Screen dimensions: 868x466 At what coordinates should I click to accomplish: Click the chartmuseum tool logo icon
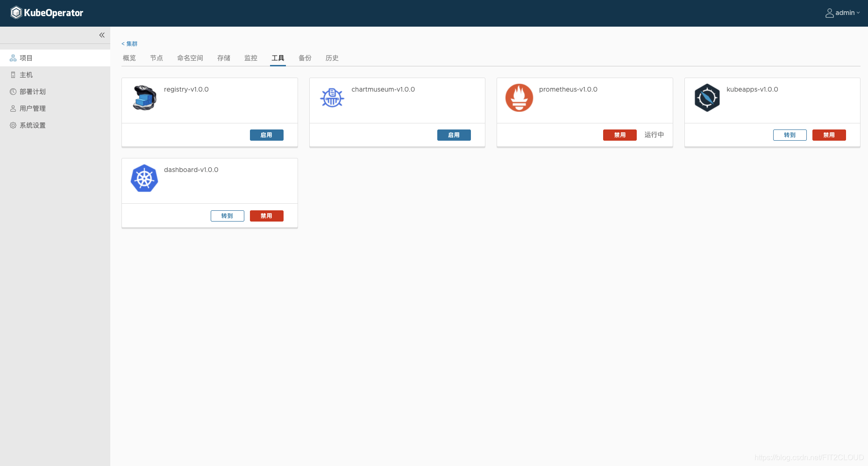point(332,98)
